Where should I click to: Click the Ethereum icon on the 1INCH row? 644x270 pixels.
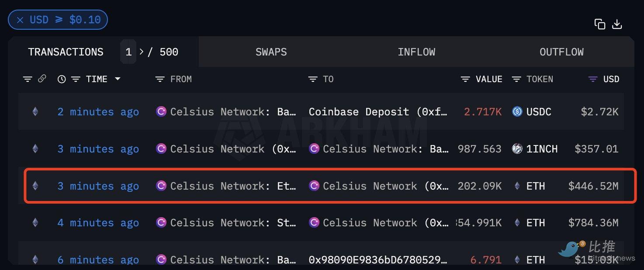(x=35, y=149)
